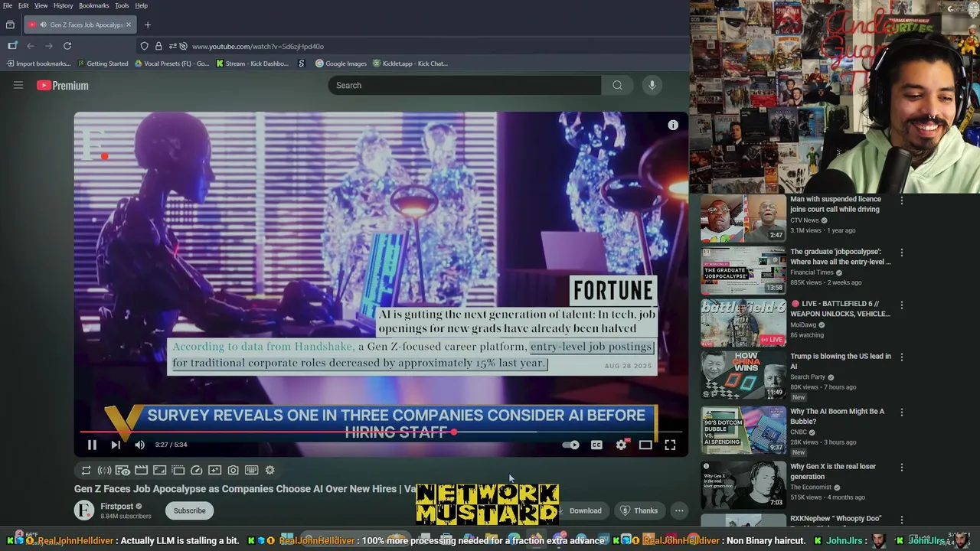Open the info card icon on video
The height and width of the screenshot is (551, 980).
(673, 126)
